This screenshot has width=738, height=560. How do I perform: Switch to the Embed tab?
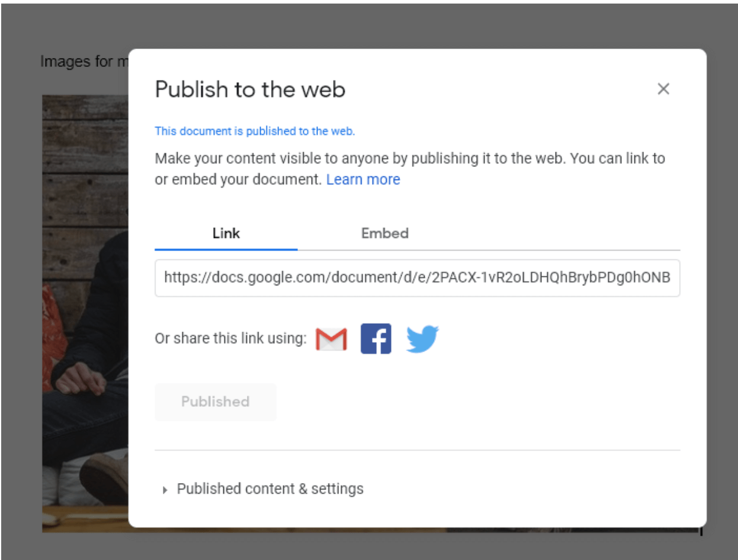(x=384, y=233)
